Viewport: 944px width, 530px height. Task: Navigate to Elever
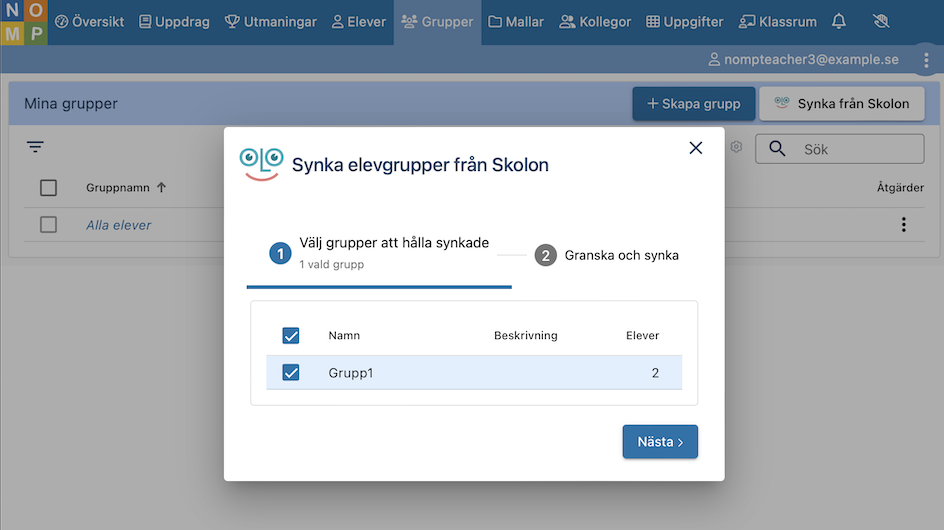[359, 22]
